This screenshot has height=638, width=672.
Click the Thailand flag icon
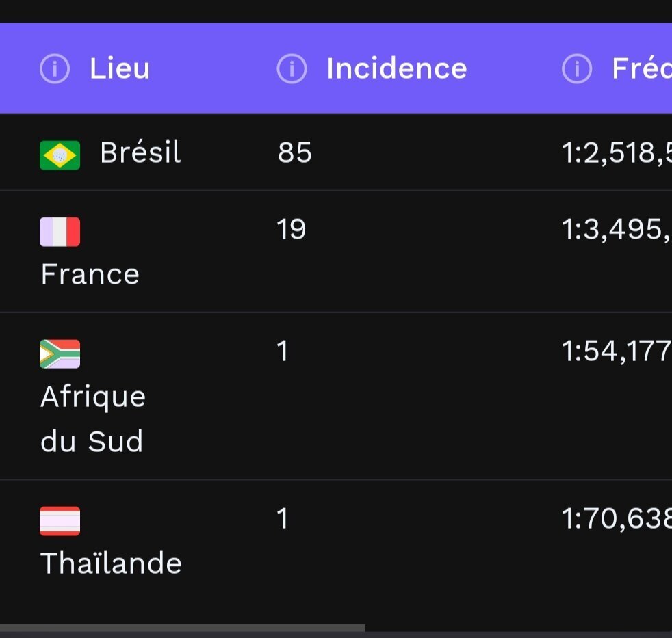coord(60,520)
